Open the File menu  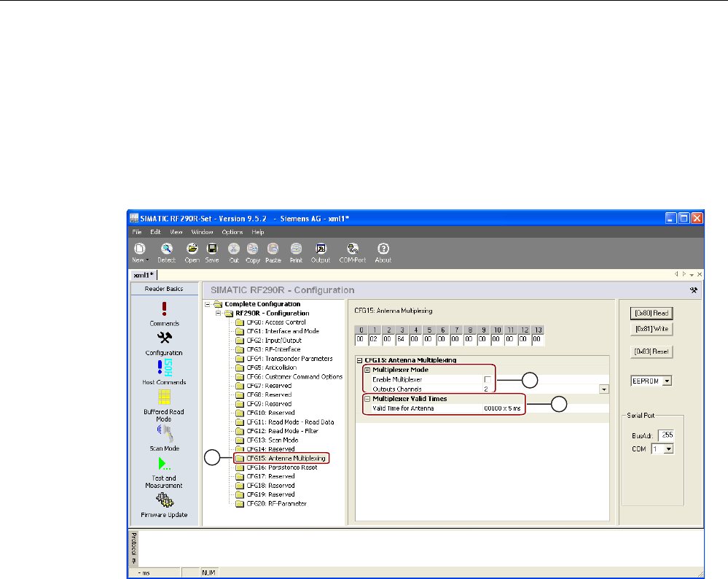coord(137,232)
